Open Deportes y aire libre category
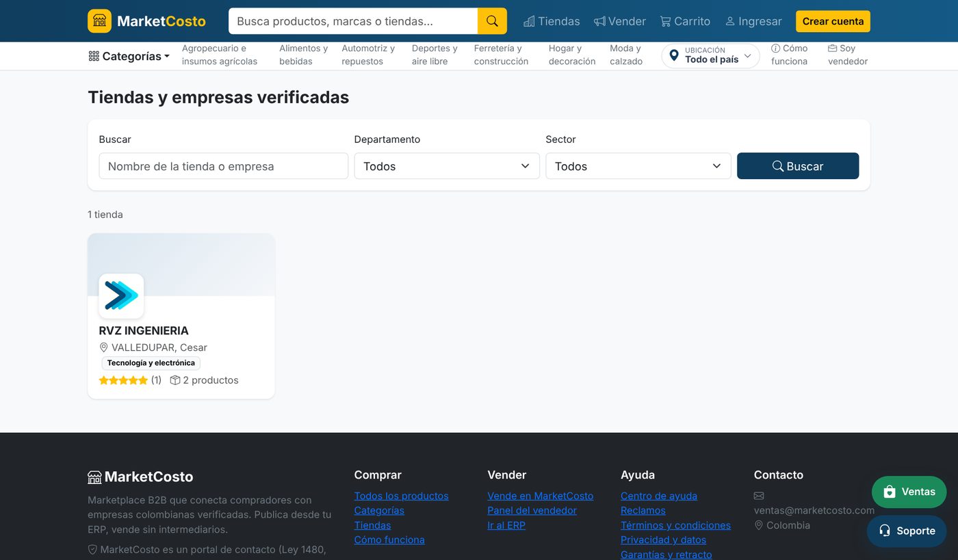The height and width of the screenshot is (560, 958). click(x=435, y=55)
